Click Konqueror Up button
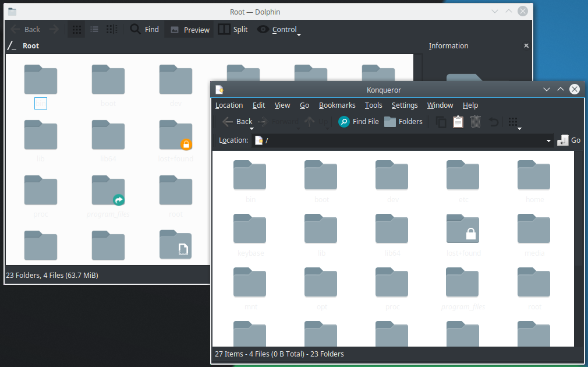The height and width of the screenshot is (367, 588). click(316, 122)
